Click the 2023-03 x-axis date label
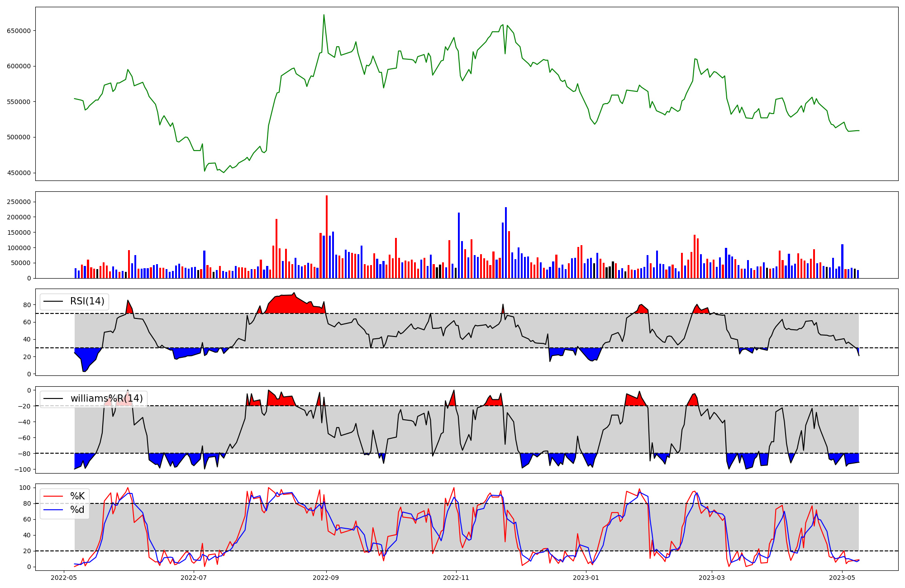Viewport: 905px width, 588px height. (712, 577)
